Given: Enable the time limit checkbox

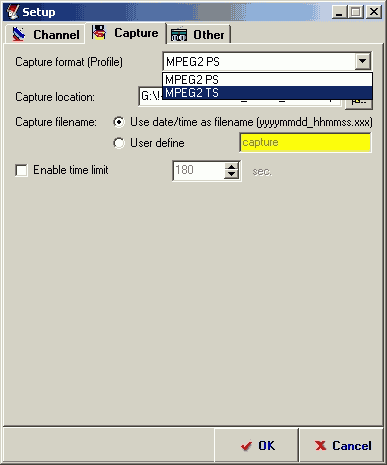Looking at the screenshot, I should (x=21, y=170).
